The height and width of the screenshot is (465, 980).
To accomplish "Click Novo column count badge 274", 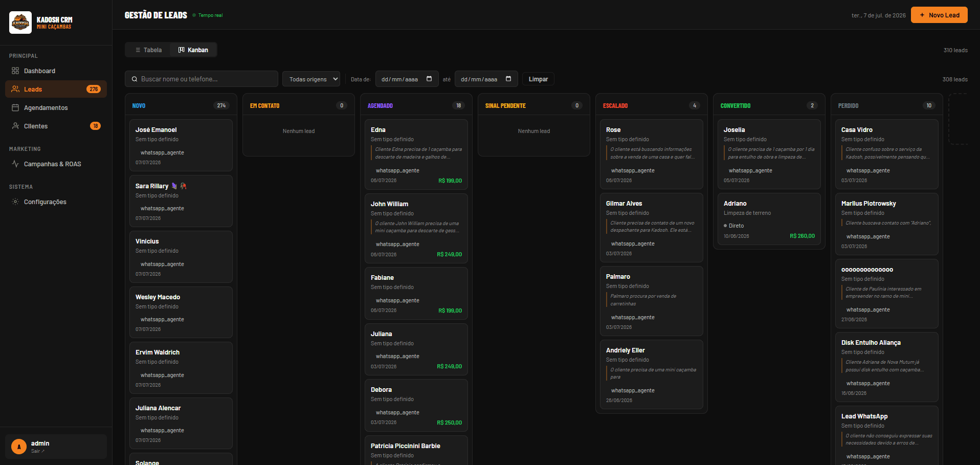I will 221,105.
